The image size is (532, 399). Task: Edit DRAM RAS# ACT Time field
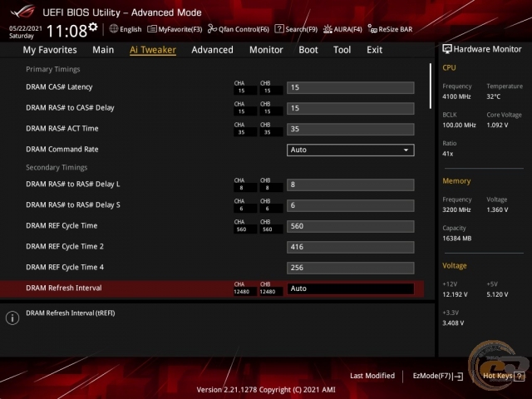coord(351,129)
